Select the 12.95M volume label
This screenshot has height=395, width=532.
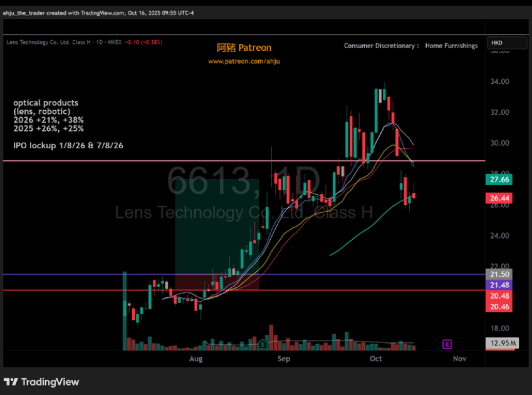(x=502, y=343)
